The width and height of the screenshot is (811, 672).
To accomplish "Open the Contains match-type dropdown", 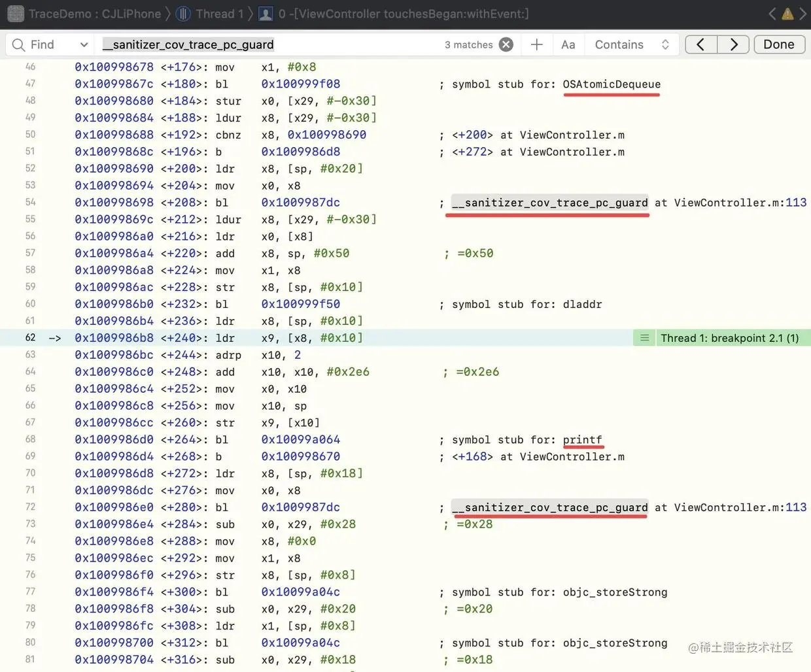I will 632,44.
